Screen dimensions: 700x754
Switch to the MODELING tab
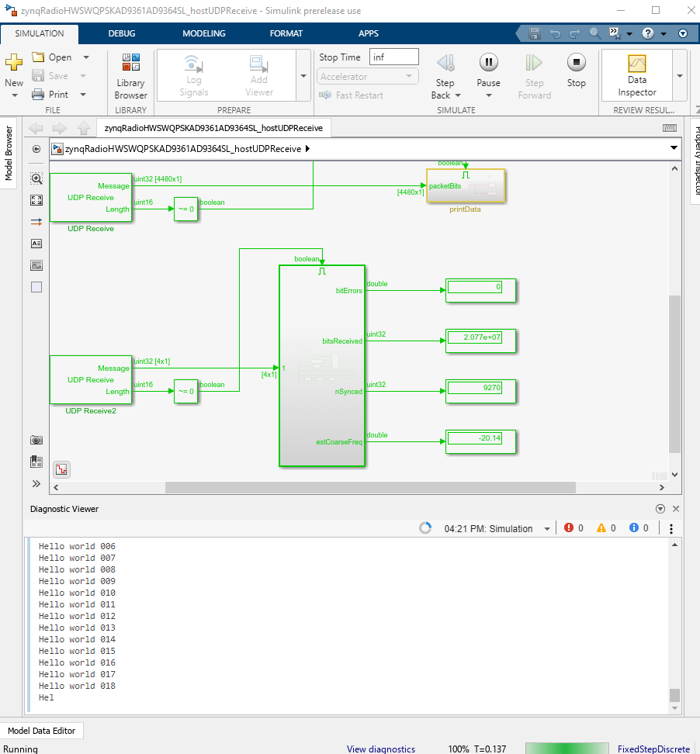pyautogui.click(x=203, y=33)
